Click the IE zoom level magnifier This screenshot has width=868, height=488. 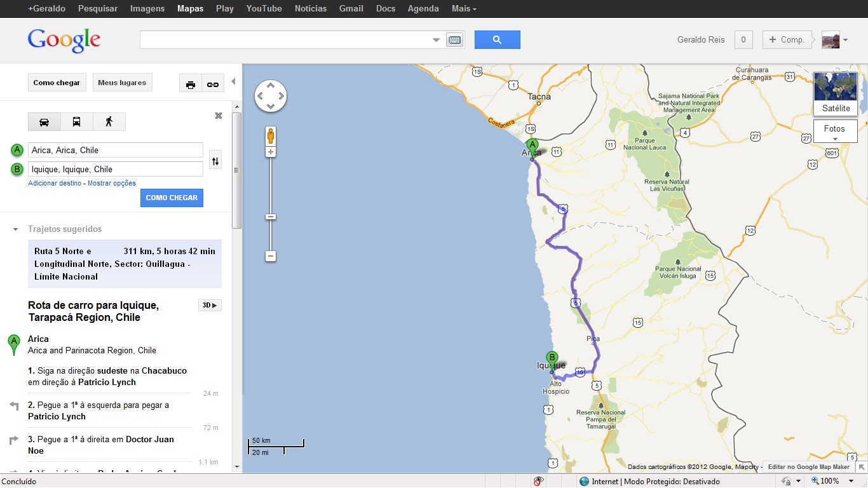(x=815, y=481)
